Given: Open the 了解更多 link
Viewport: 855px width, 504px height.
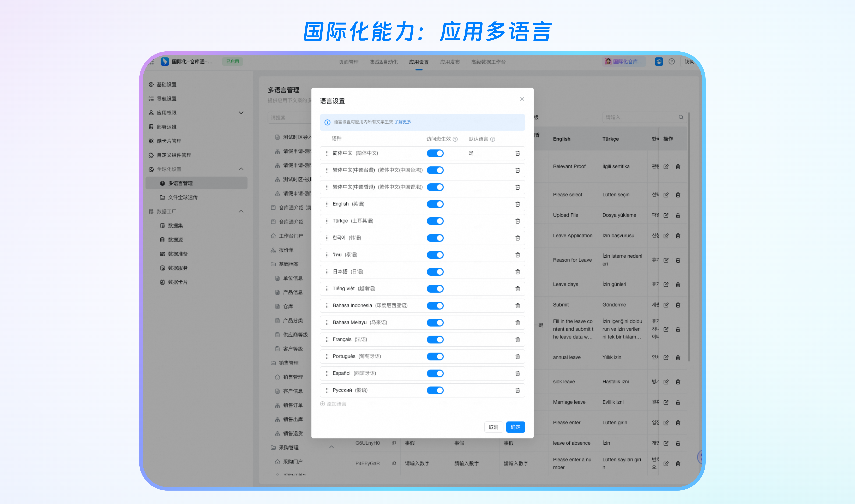Looking at the screenshot, I should 403,122.
